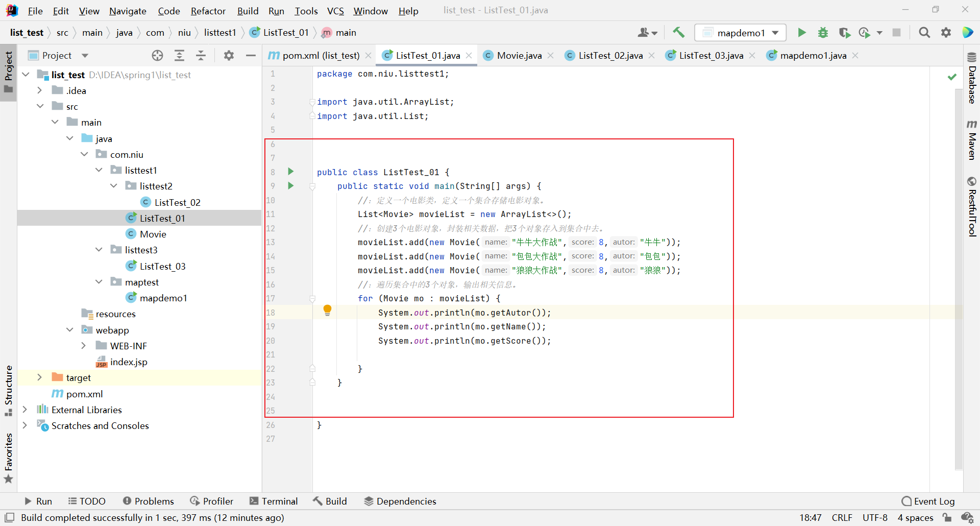Viewport: 980px width, 526px height.
Task: Switch to the ListTest_03.java tab
Action: 711,55
